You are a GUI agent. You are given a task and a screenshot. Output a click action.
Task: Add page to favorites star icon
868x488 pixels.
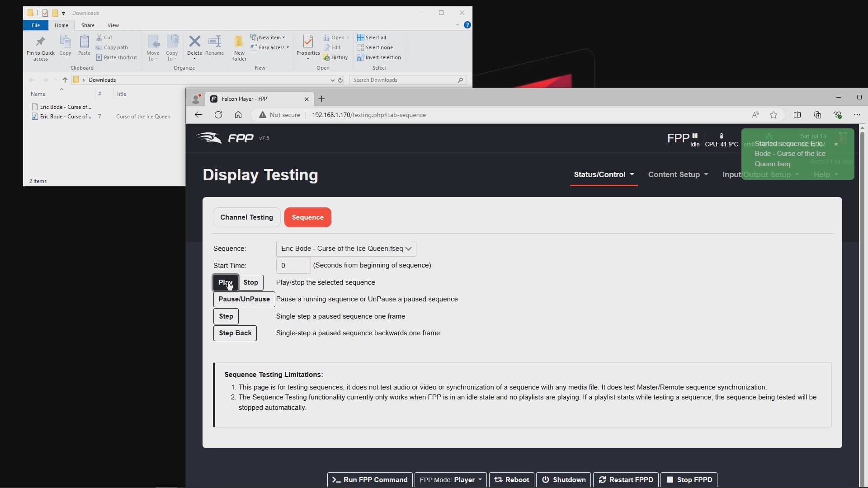[x=774, y=115]
